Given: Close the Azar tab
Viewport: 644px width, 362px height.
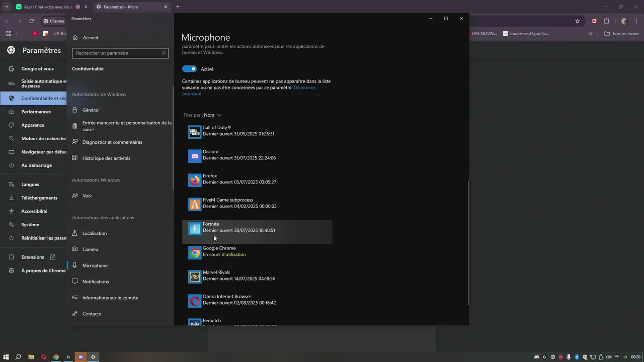Looking at the screenshot, I should 86,7.
